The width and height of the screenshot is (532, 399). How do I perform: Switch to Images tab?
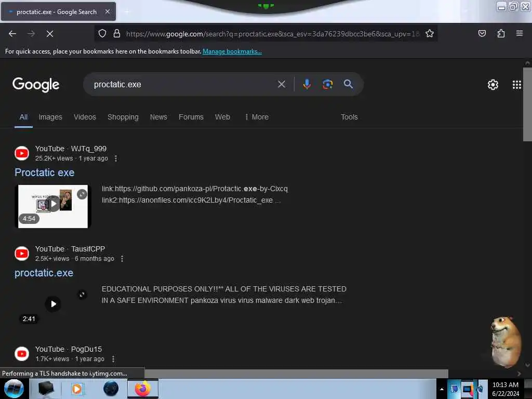click(x=50, y=117)
